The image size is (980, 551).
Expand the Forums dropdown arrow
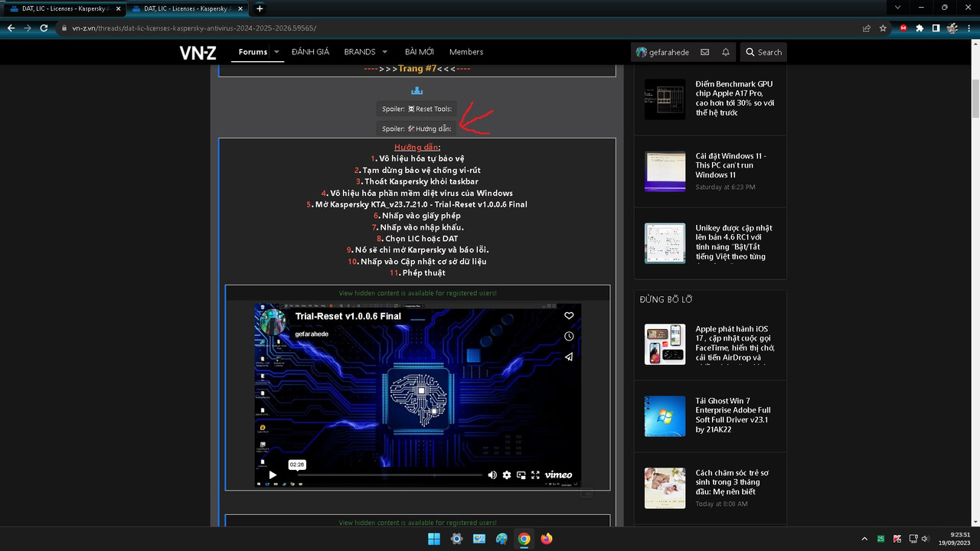pyautogui.click(x=277, y=52)
